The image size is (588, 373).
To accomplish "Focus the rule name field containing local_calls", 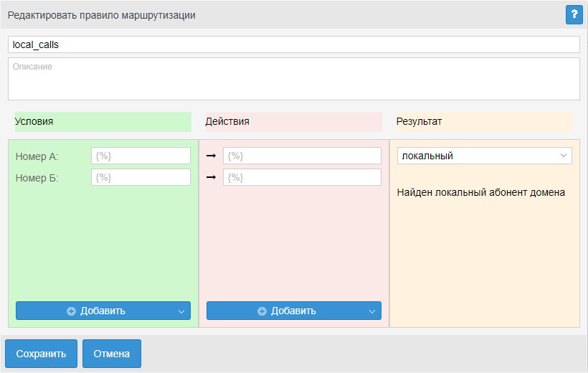I will (293, 44).
